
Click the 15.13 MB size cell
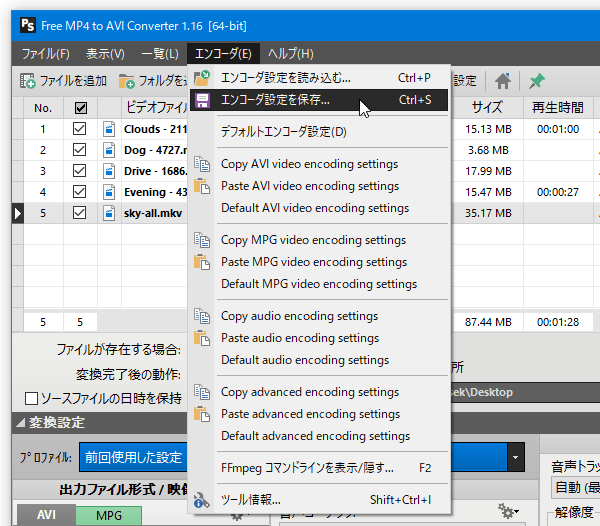pyautogui.click(x=488, y=129)
